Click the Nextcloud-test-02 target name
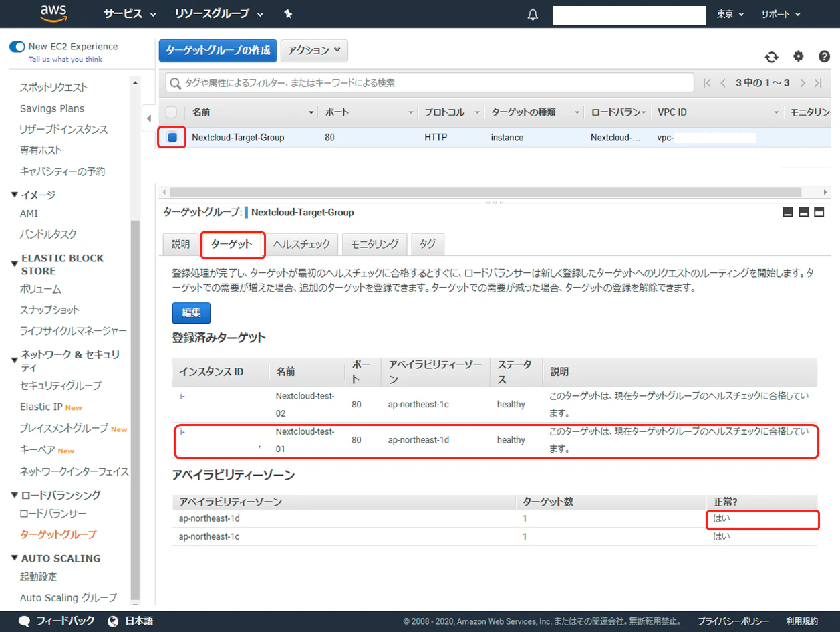The width and height of the screenshot is (840, 632). pos(305,404)
